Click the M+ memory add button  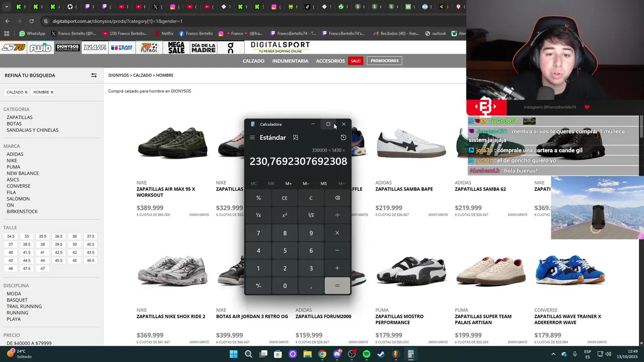coord(288,184)
